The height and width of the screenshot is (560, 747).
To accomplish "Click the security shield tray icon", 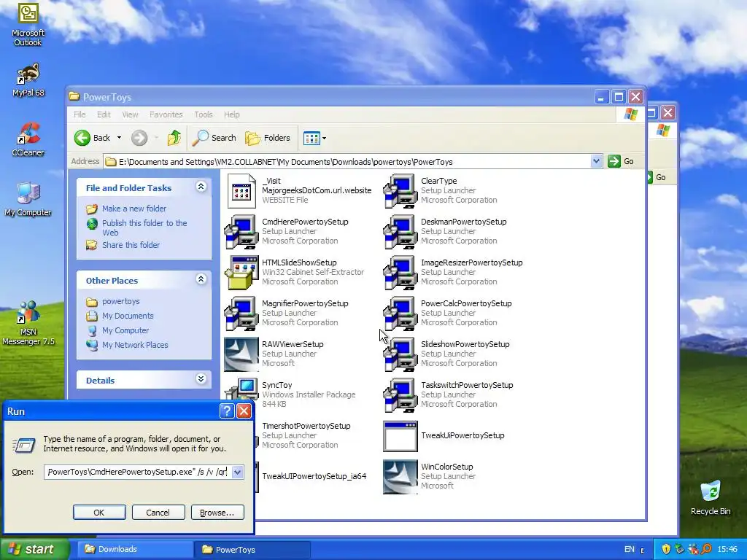I will coord(666,550).
